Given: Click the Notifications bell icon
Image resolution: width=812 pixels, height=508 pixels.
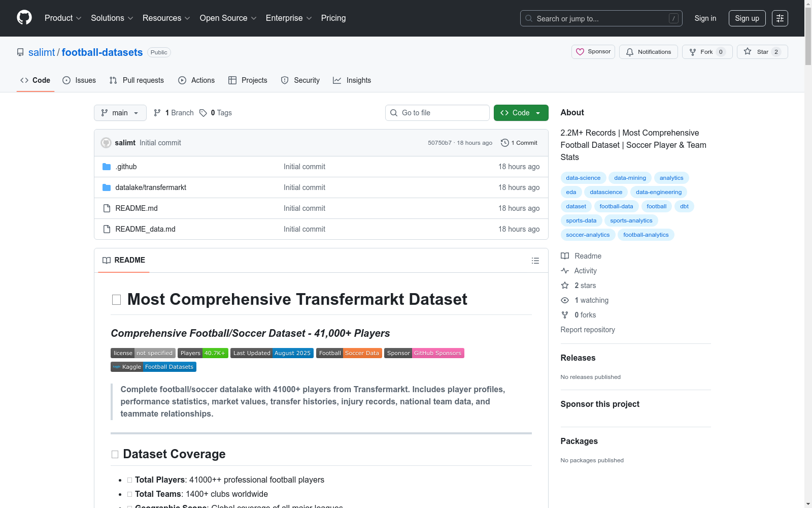Looking at the screenshot, I should point(630,52).
